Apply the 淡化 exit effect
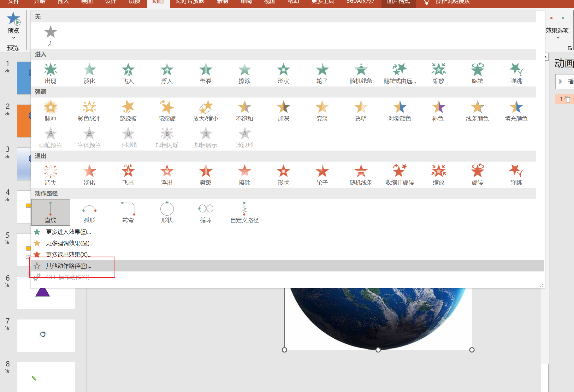This screenshot has height=392, width=574. 89,175
